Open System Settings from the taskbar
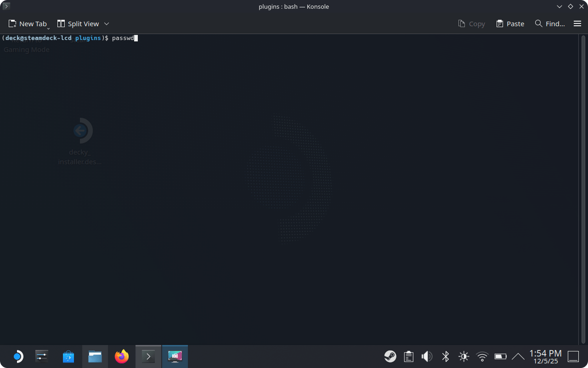 coord(42,356)
